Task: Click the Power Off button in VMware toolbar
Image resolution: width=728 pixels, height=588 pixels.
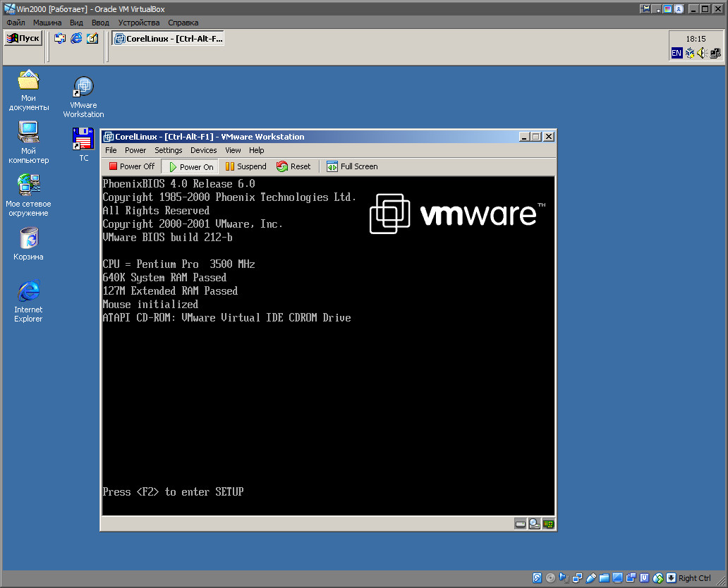Action: [x=132, y=166]
